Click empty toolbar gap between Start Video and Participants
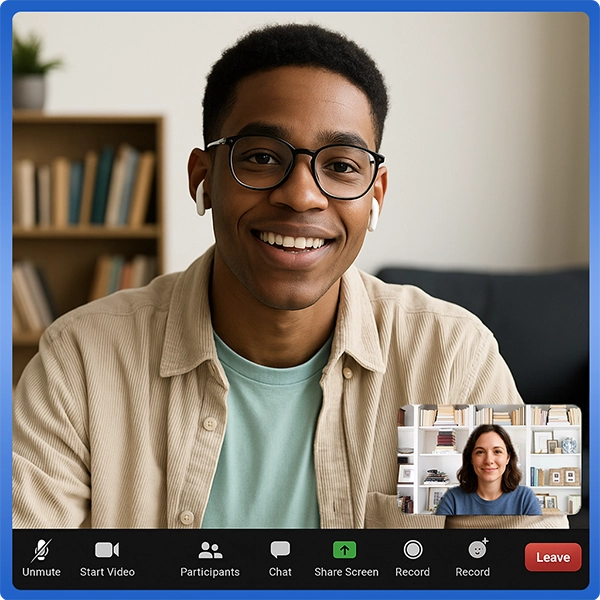Screen dimensions: 600x600 click(158, 558)
